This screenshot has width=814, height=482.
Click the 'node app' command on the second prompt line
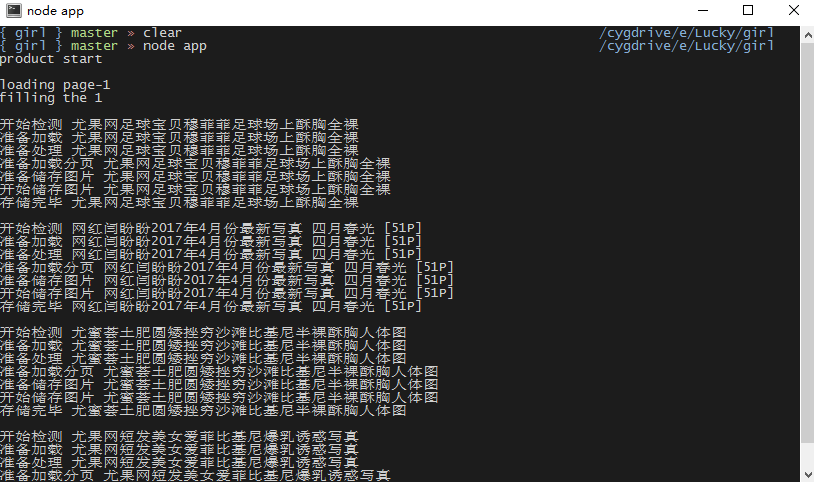(175, 46)
